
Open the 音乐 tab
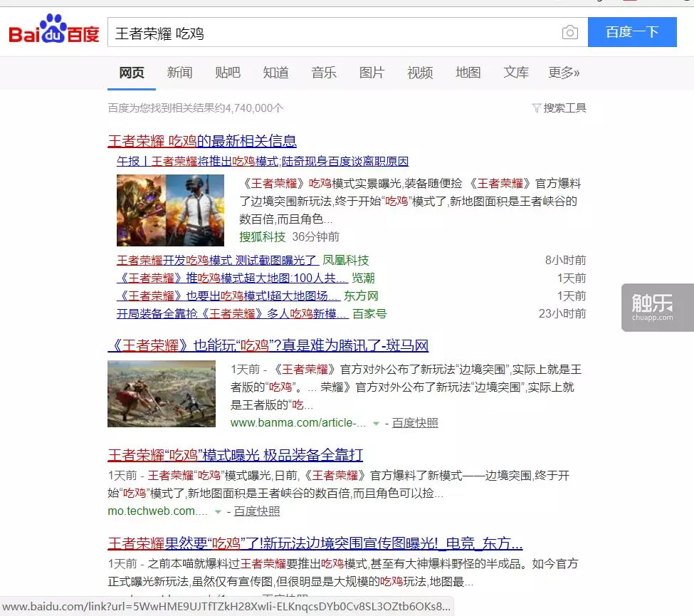tap(324, 73)
